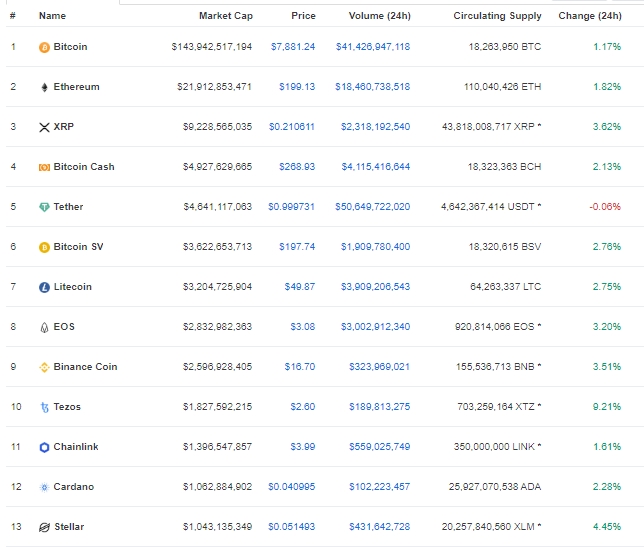644x547 pixels.
Task: Click Tether price $0.999731
Action: [x=292, y=207]
